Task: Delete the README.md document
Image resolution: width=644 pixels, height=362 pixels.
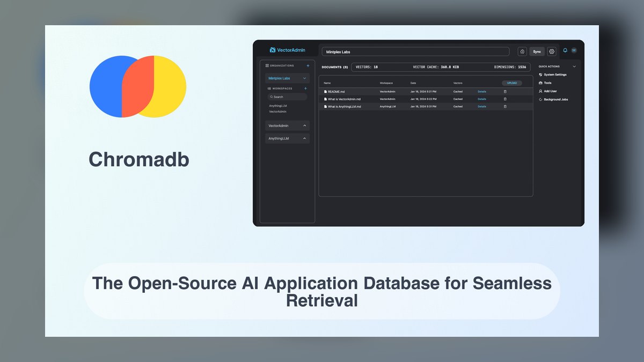Action: 505,92
